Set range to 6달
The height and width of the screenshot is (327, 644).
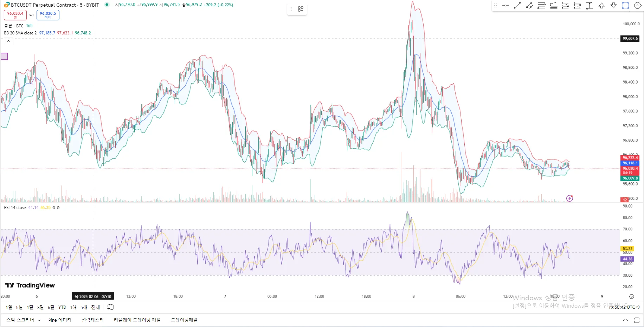click(x=51, y=307)
